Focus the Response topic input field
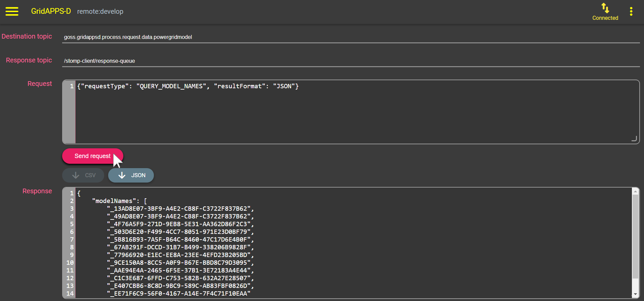The height and width of the screenshot is (301, 644). (x=351, y=61)
